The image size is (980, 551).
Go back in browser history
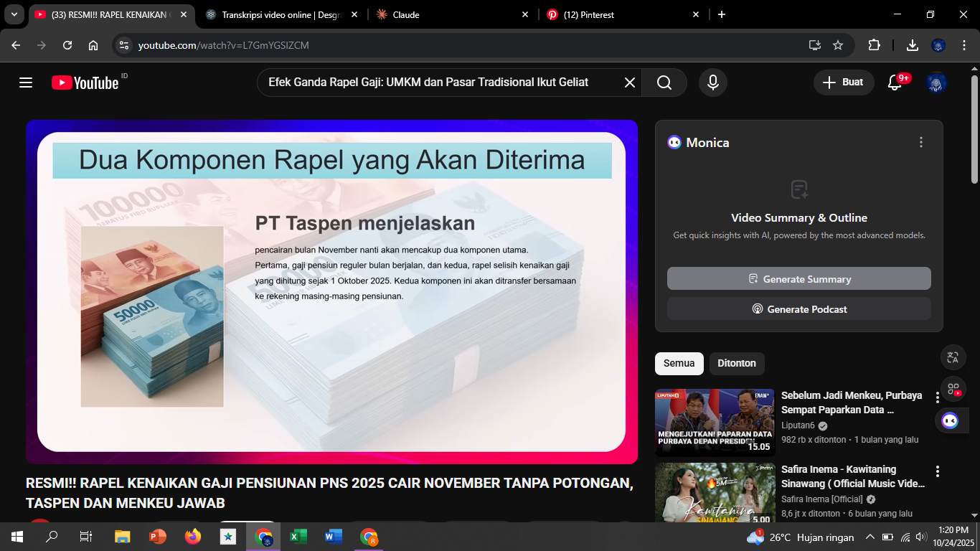(16, 45)
